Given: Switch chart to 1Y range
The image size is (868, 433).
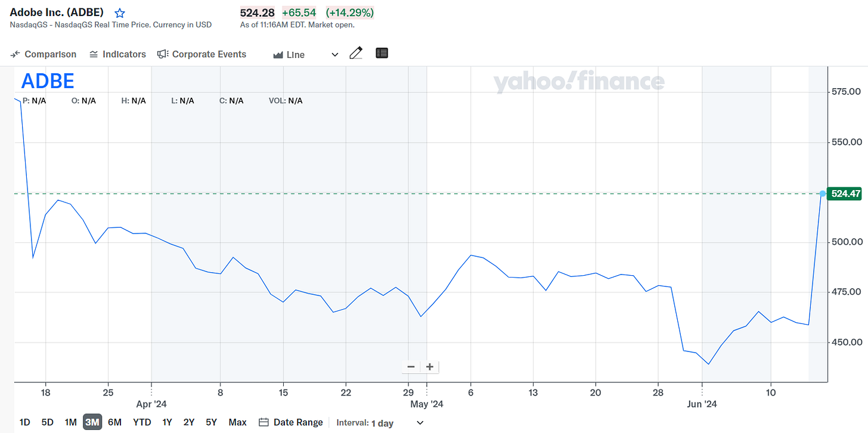Looking at the screenshot, I should click(x=167, y=422).
